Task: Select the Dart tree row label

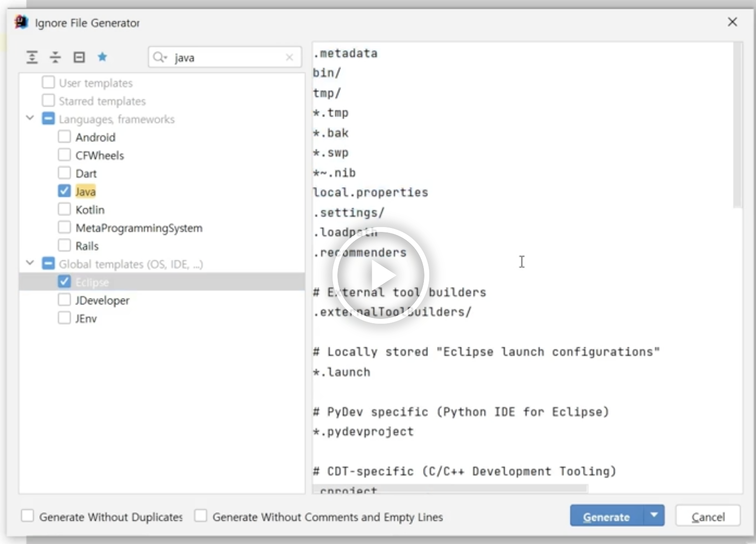Action: tap(86, 173)
